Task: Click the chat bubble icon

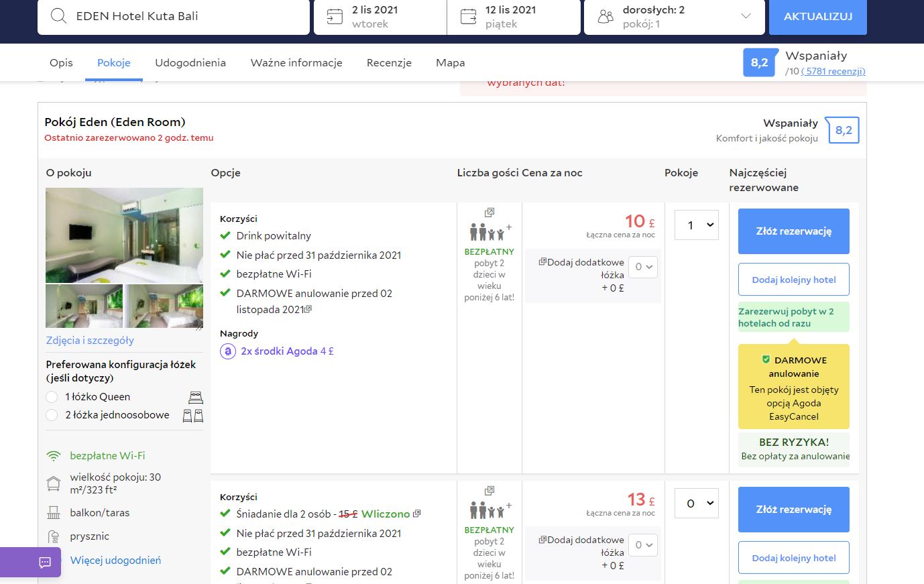Action: (45, 563)
